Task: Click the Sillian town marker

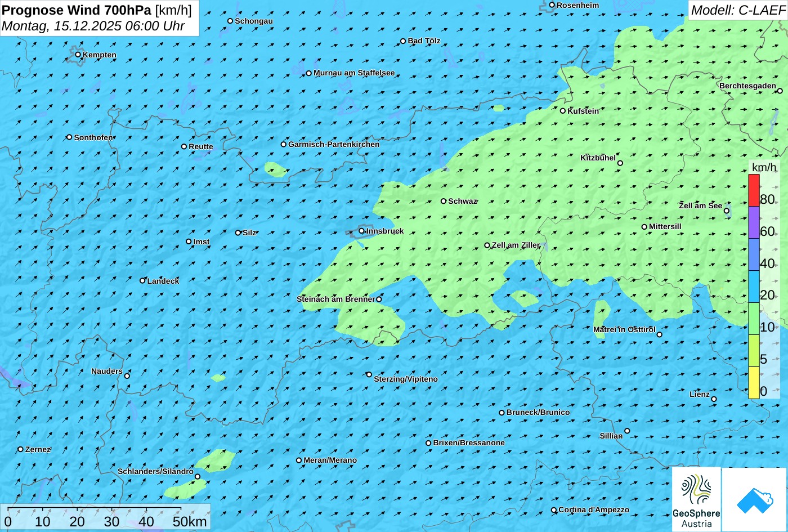Action: [627, 431]
